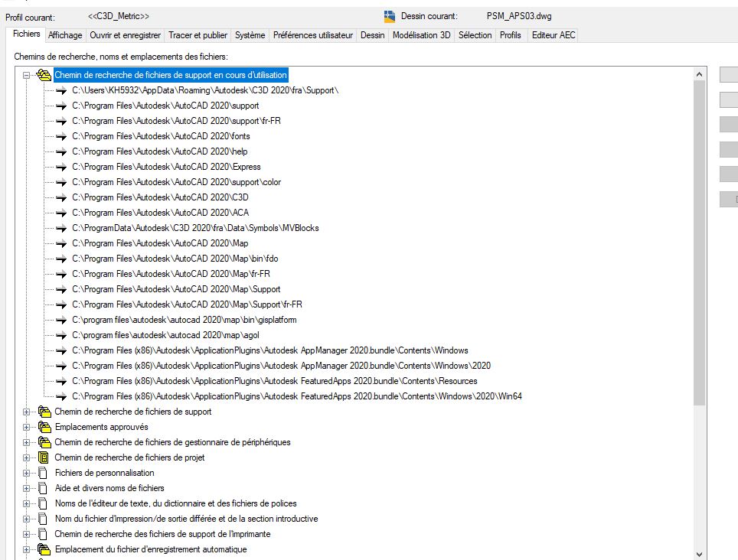The height and width of the screenshot is (560, 738).
Task: Select AppManager bundle 'Windows\2020' path
Action: click(x=282, y=366)
